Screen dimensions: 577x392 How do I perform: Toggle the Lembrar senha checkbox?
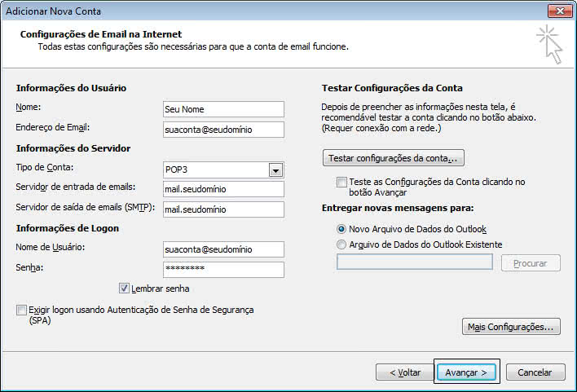tap(124, 288)
